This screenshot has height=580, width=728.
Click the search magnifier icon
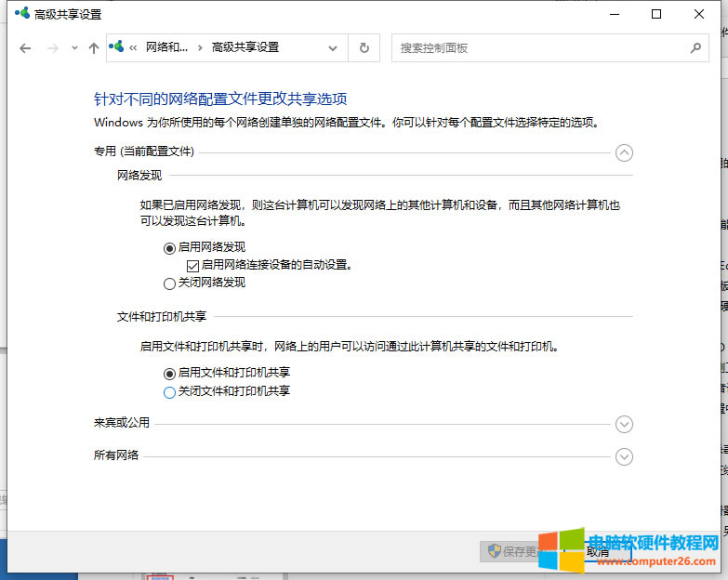point(695,47)
